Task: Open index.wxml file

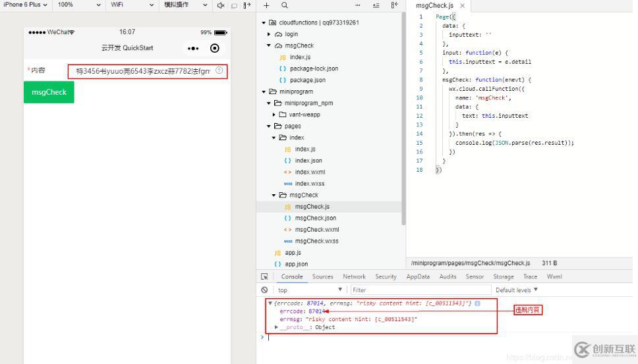Action: click(x=310, y=172)
